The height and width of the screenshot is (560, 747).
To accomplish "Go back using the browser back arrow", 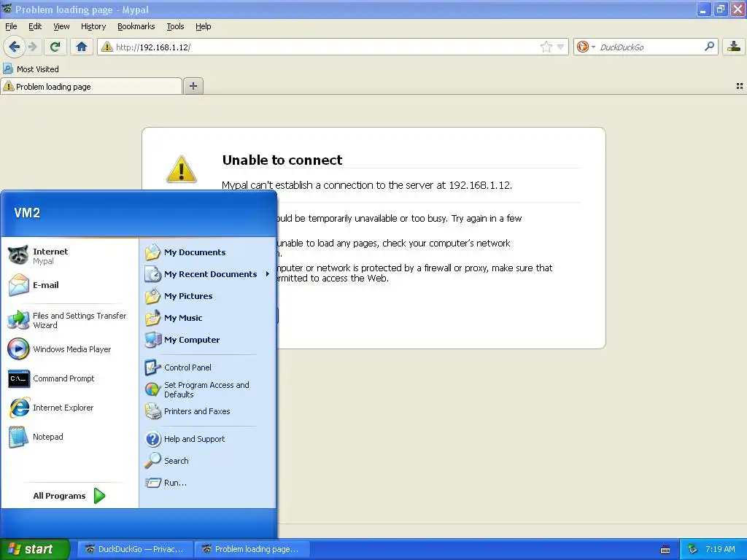I will coord(14,47).
